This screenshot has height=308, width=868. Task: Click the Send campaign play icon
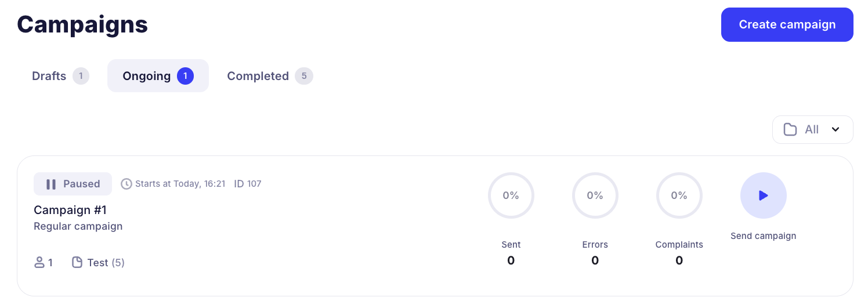coord(763,196)
